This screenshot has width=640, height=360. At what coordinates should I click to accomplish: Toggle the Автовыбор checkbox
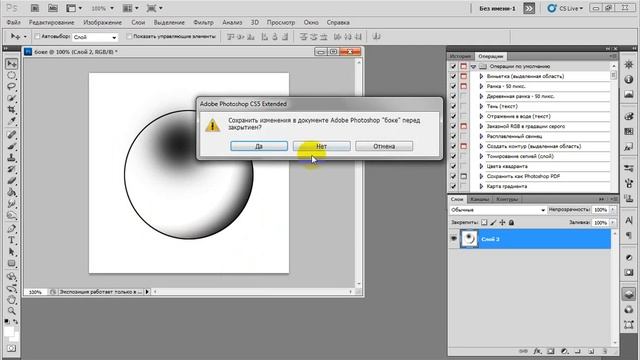37,37
